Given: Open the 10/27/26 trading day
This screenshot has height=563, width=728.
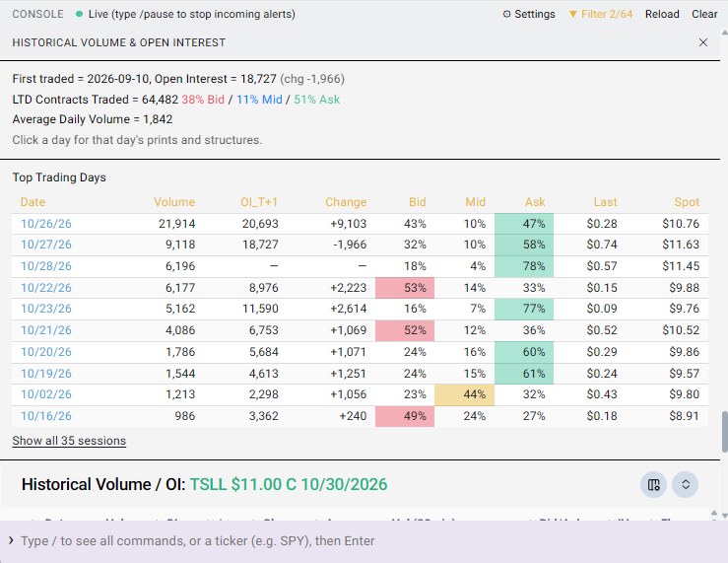Looking at the screenshot, I should (46, 245).
